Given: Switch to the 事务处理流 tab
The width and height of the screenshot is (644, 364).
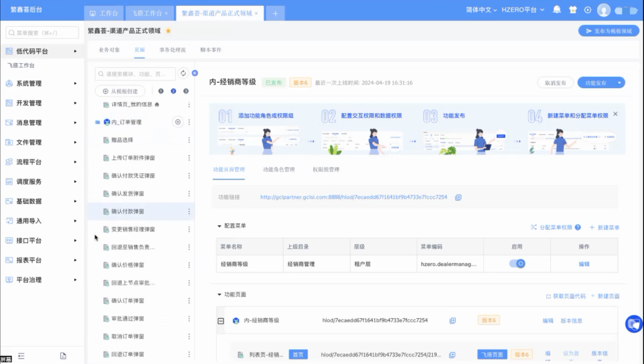Looking at the screenshot, I should 172,50.
